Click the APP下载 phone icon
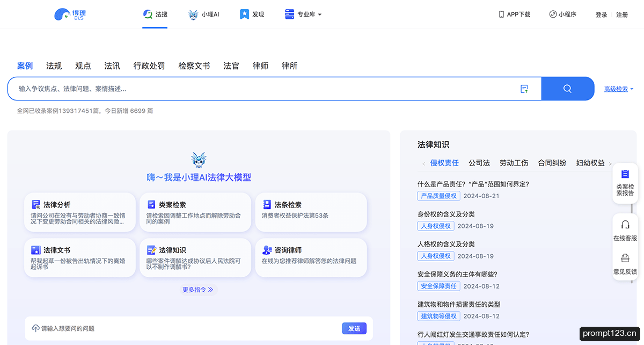 (501, 15)
